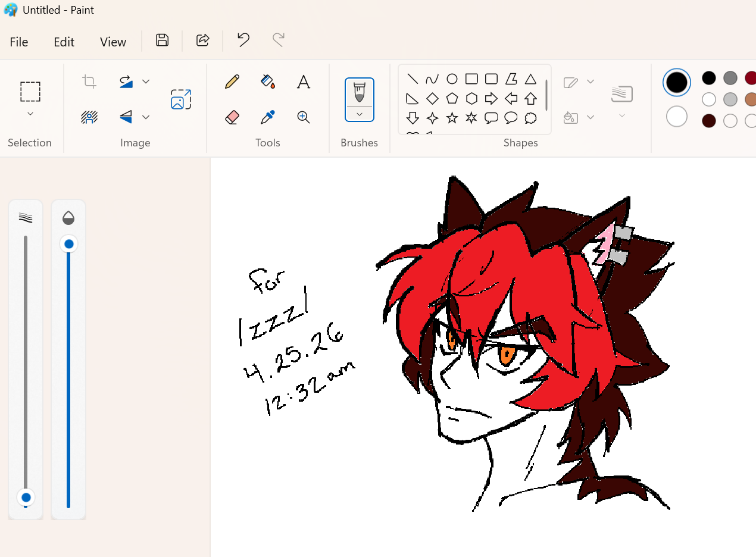Pick the dark brown custom color swatch
Image resolution: width=756 pixels, height=557 pixels.
(709, 121)
